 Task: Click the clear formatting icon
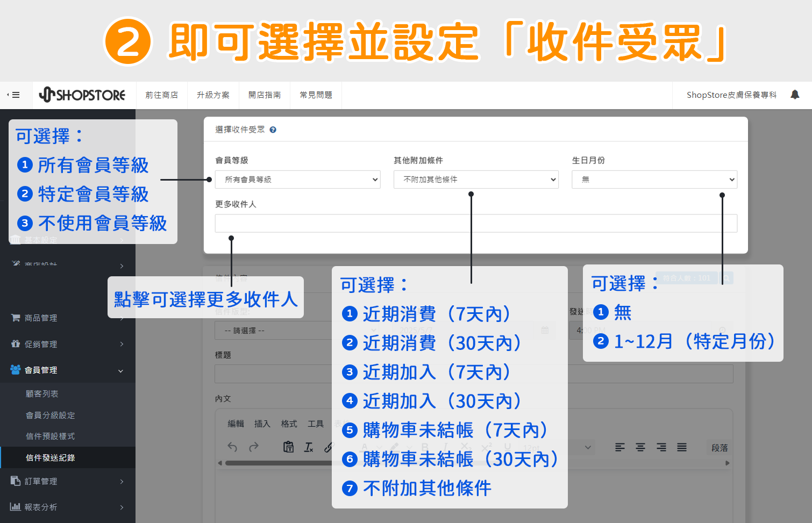pyautogui.click(x=309, y=447)
